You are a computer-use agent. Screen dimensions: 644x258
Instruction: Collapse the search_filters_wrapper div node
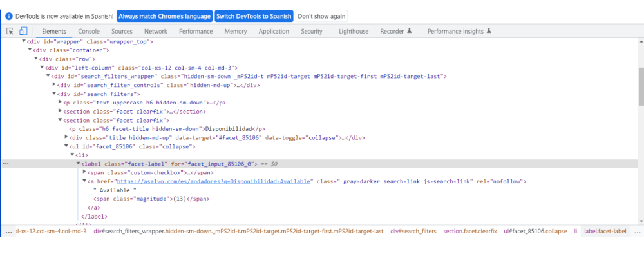(48, 76)
